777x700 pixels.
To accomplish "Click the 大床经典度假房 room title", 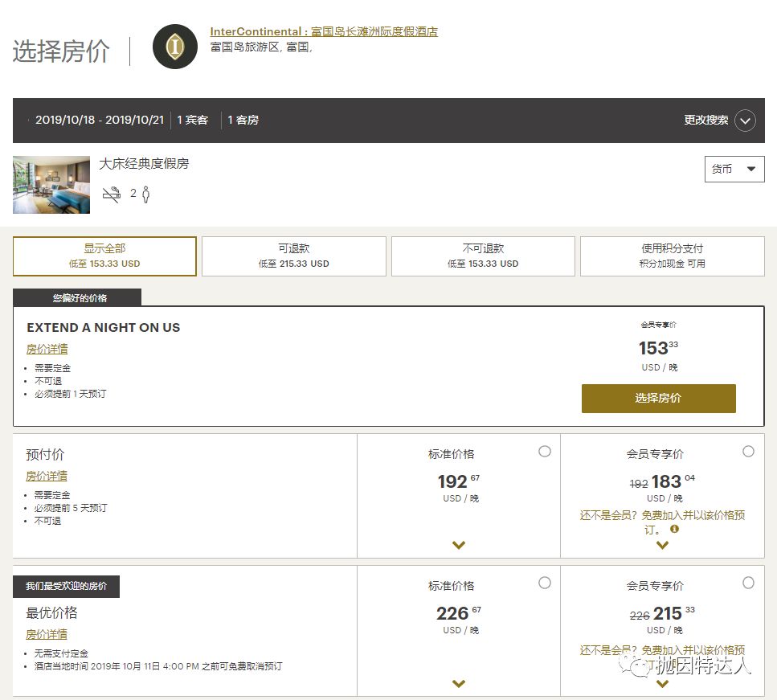I will pyautogui.click(x=144, y=164).
